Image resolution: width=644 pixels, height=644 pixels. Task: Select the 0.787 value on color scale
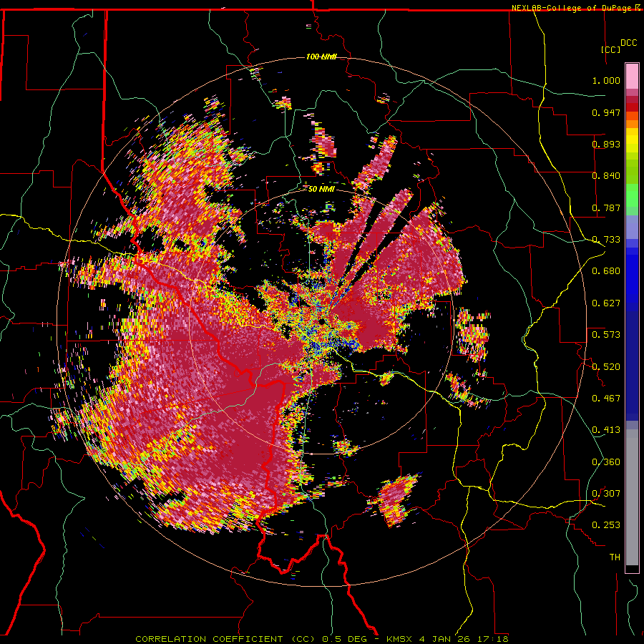point(606,208)
